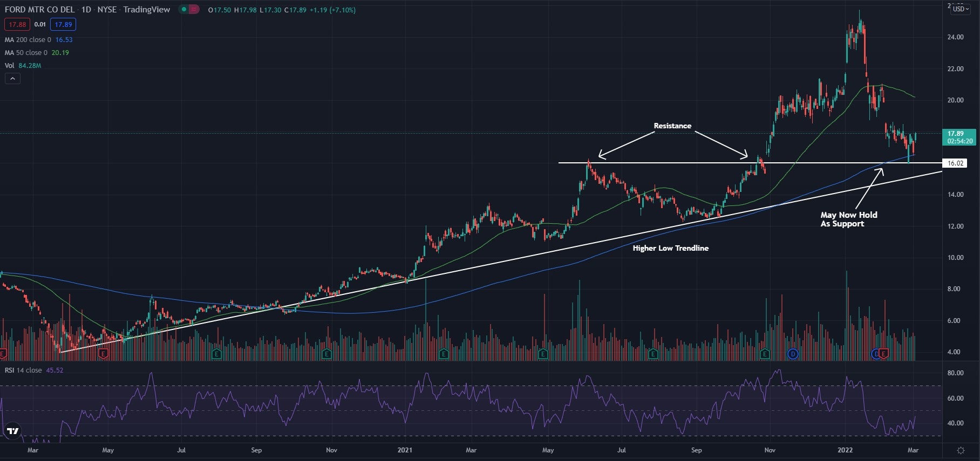Click the 22.00 price scale tick

pos(955,69)
